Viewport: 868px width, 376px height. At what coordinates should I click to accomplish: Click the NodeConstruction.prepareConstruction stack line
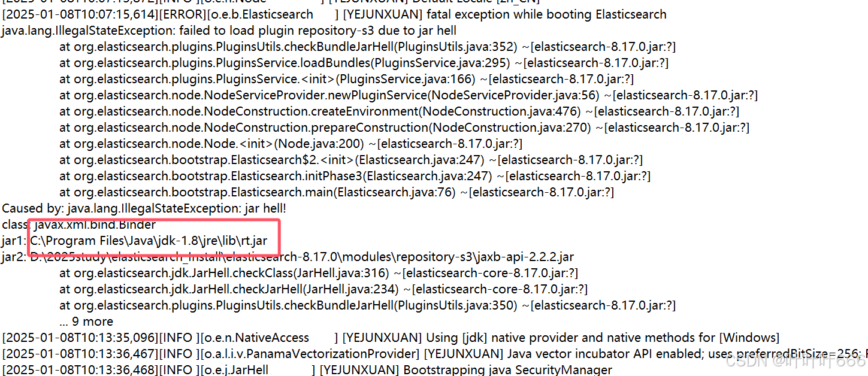pos(404,127)
